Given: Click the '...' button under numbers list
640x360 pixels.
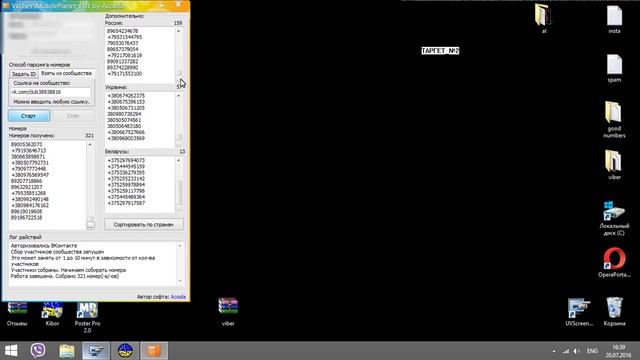Looking at the screenshot, I should [x=91, y=225].
